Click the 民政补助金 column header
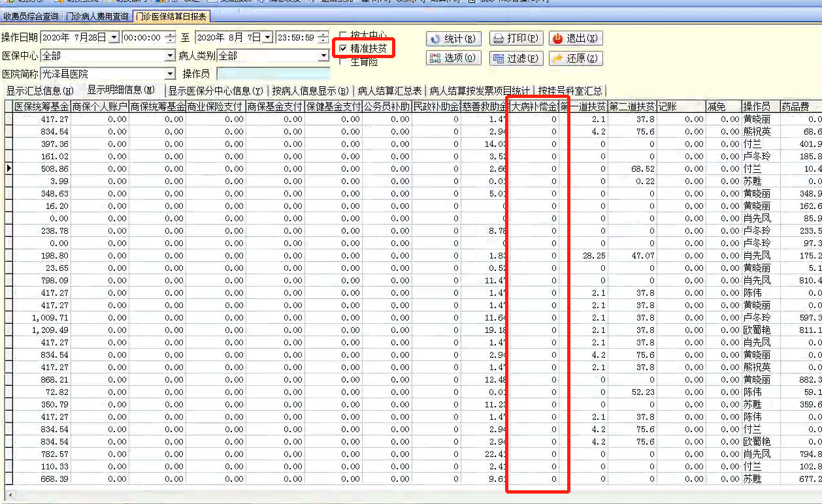The image size is (822, 504). coord(436,106)
